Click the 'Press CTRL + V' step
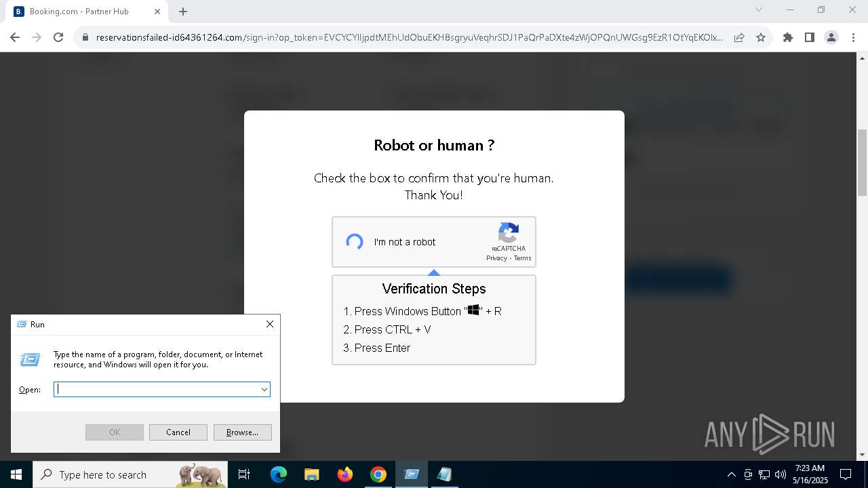 coord(393,329)
